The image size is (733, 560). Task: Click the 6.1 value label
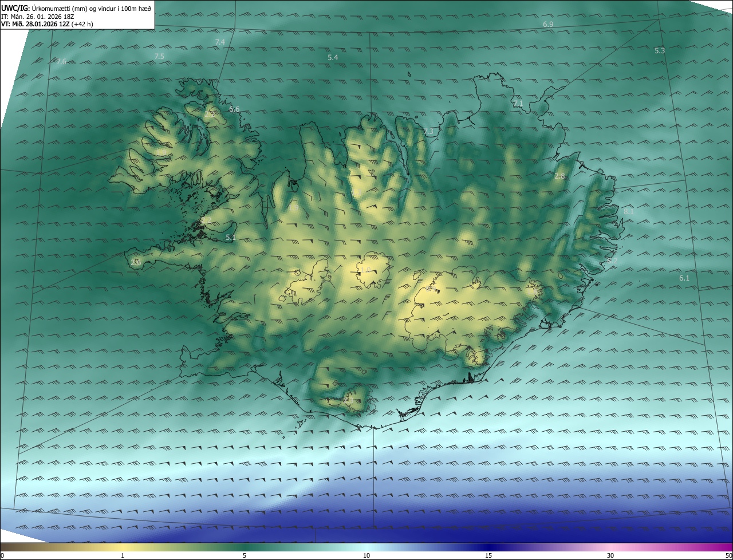point(684,278)
